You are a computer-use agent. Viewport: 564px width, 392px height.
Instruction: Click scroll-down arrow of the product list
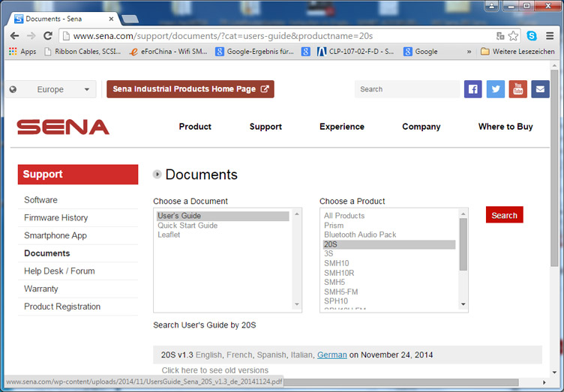463,304
